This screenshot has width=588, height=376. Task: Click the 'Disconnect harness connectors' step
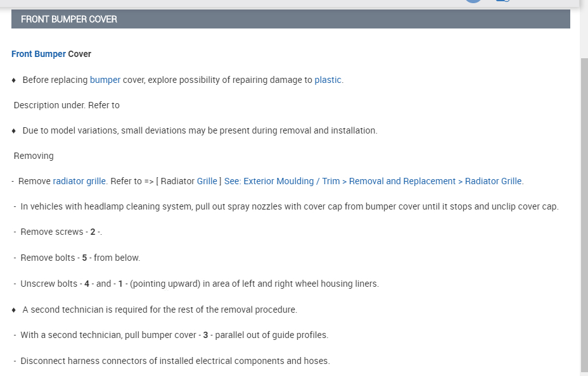click(x=175, y=361)
